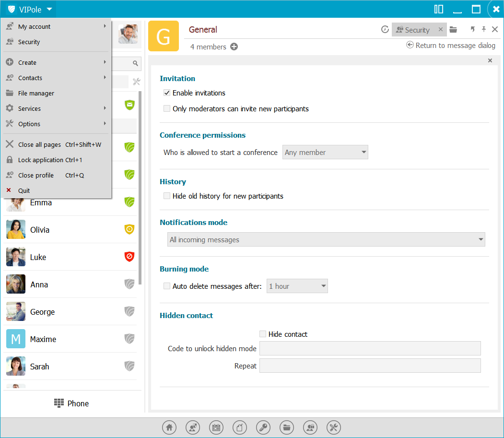Open the Any member conference dropdown
The width and height of the screenshot is (504, 438).
[325, 152]
